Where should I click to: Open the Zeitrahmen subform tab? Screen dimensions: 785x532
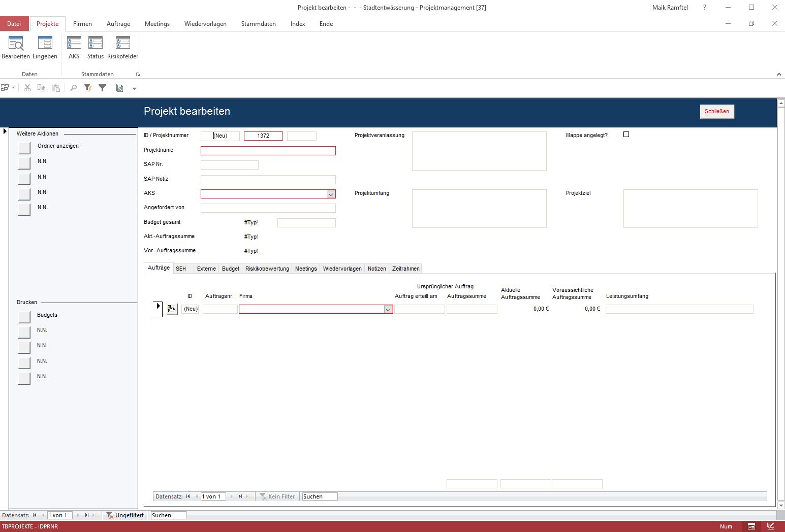click(x=406, y=269)
